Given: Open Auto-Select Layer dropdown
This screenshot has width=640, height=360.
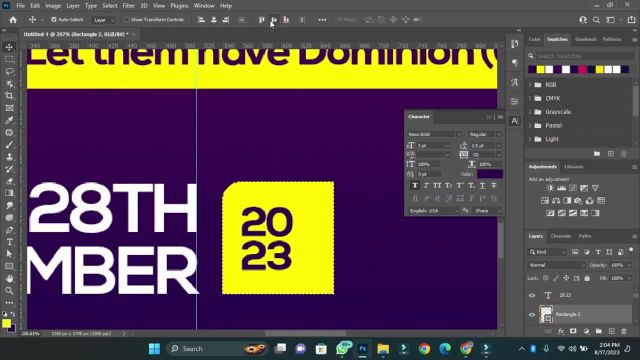Looking at the screenshot, I should click(x=104, y=20).
